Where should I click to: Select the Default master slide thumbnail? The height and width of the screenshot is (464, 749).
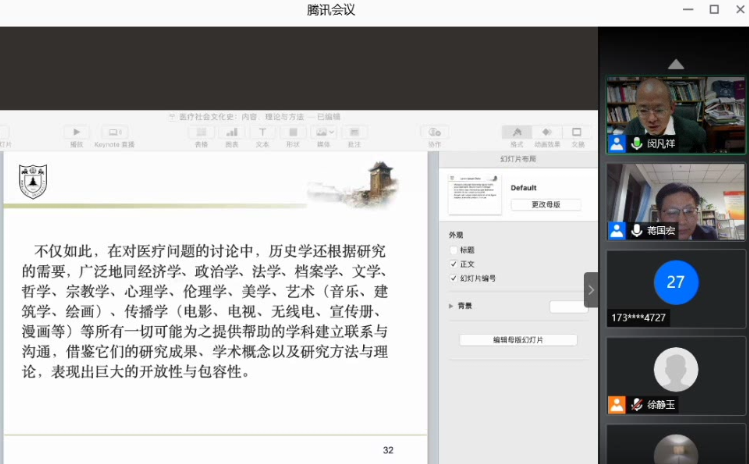tap(474, 193)
